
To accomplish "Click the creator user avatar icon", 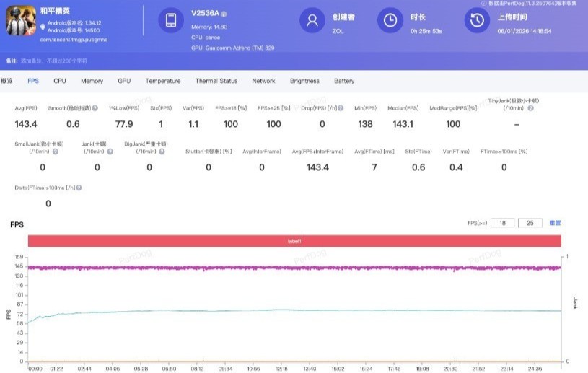I will pyautogui.click(x=312, y=20).
